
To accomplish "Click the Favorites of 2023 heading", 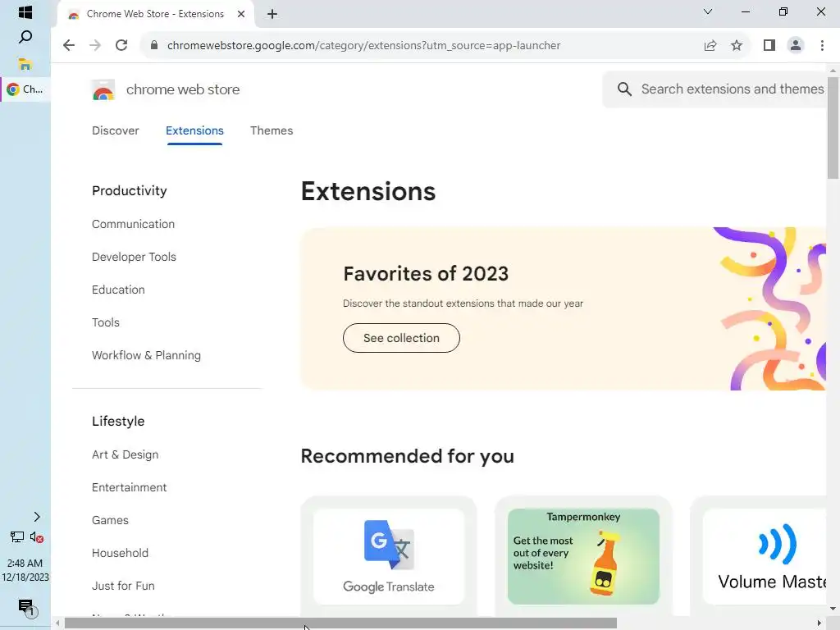I will (426, 274).
